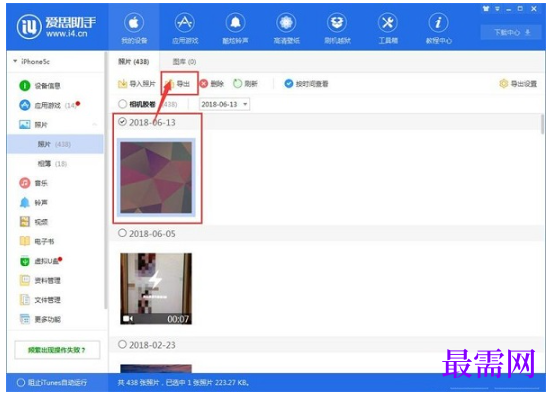Open 我的设备 (My Device) apple icon

[134, 23]
